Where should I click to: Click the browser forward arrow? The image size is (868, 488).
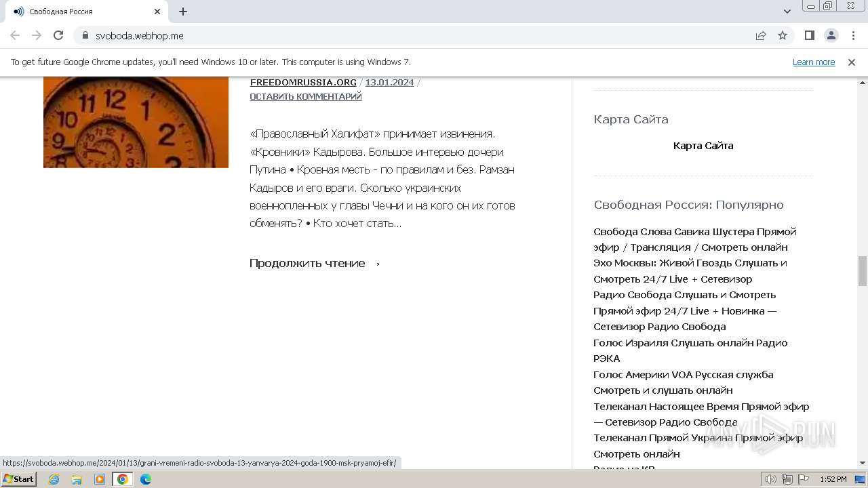pyautogui.click(x=37, y=35)
